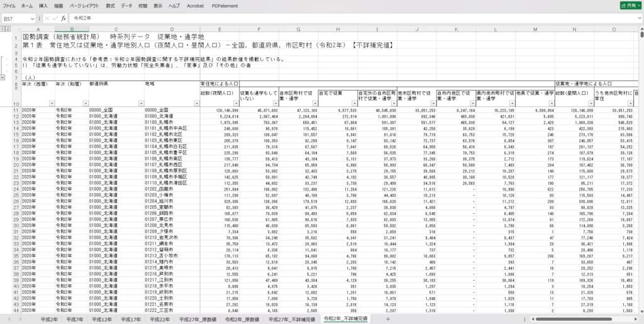Open the 挿入 ribbon tab
The image size is (644, 324).
(43, 6)
